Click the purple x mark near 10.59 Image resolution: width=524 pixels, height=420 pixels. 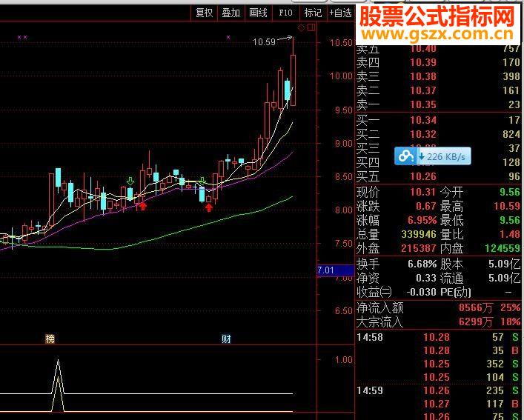coord(228,37)
